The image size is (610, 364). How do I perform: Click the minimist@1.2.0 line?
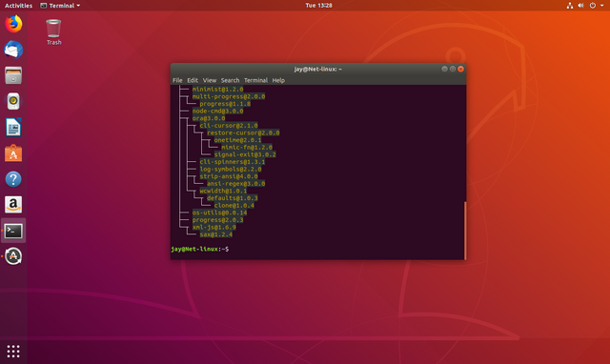click(x=217, y=89)
